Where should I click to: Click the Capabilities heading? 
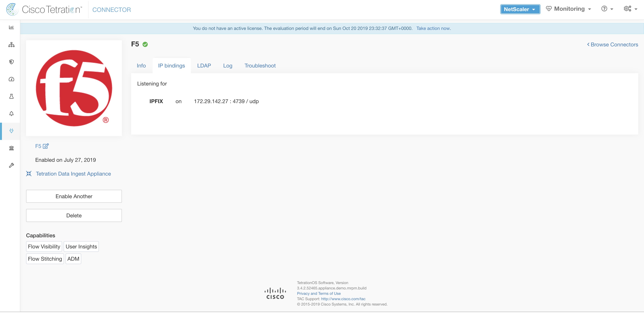point(40,236)
